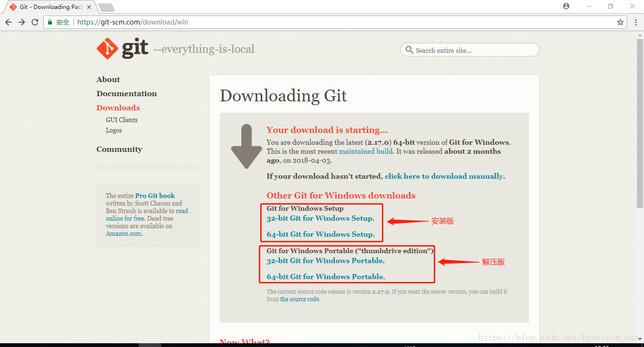644x347 pixels.
Task: Click the browser back arrow
Action: (8, 22)
